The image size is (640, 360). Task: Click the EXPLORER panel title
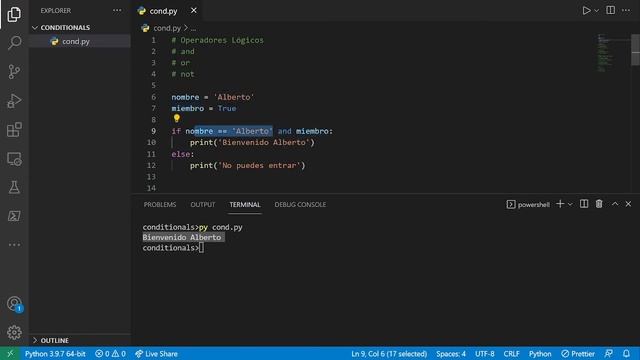click(56, 11)
